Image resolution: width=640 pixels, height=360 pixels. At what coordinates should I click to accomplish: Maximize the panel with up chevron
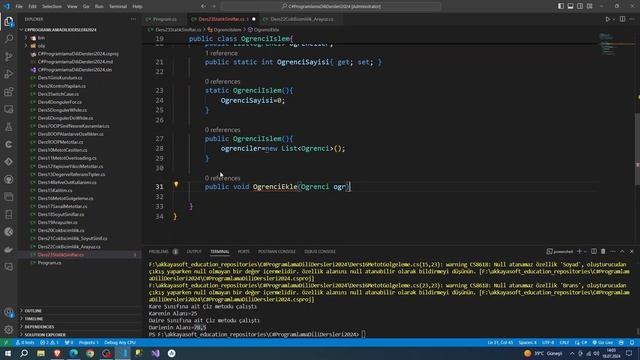click(x=622, y=251)
